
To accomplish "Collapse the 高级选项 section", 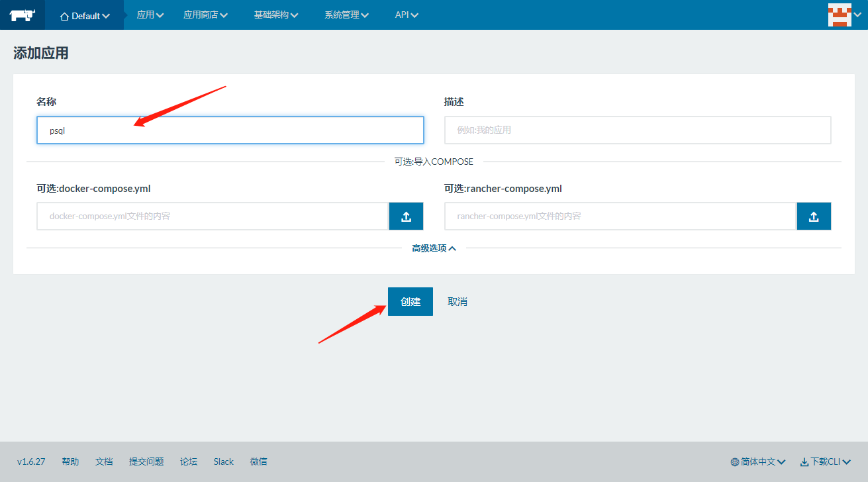I will [x=434, y=248].
